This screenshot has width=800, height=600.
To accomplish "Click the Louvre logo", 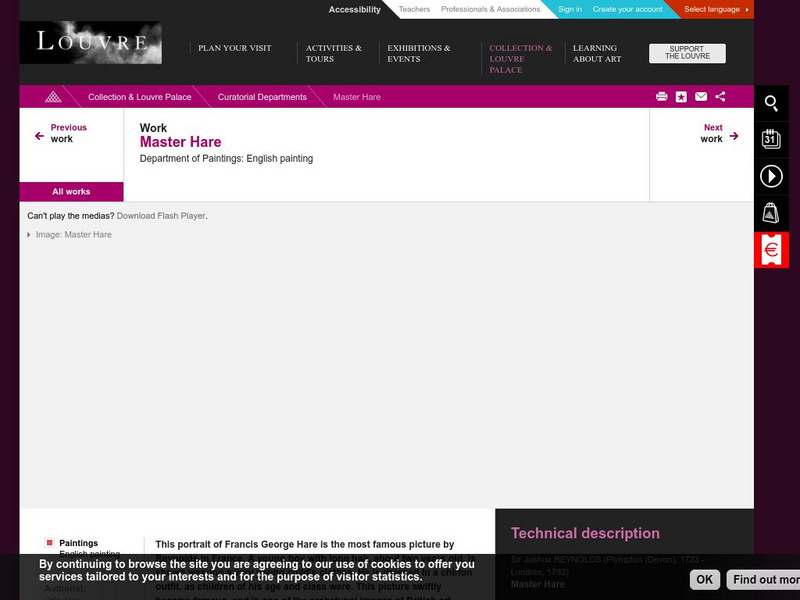I will point(91,42).
